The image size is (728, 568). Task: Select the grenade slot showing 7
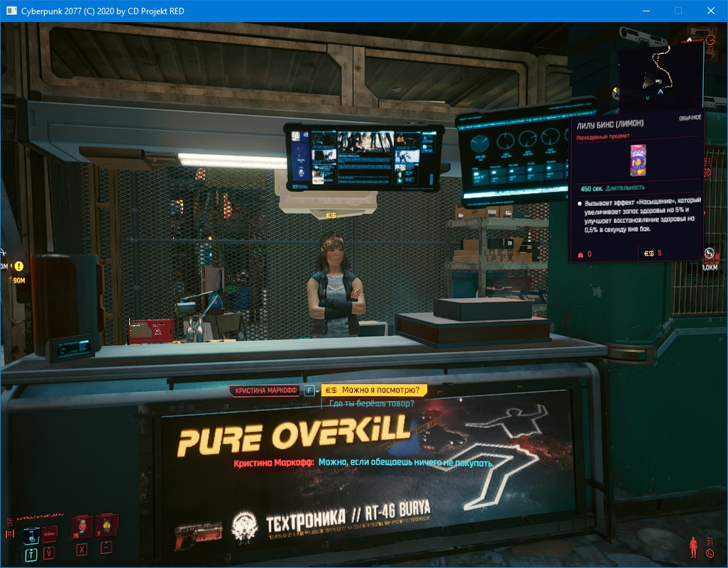(x=106, y=525)
